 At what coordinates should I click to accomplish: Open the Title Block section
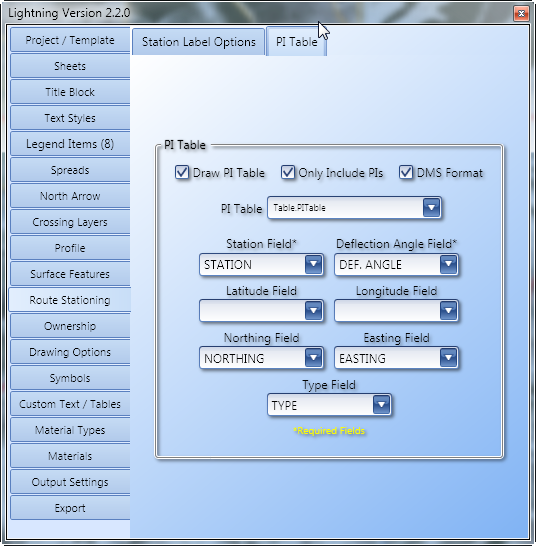[x=70, y=92]
